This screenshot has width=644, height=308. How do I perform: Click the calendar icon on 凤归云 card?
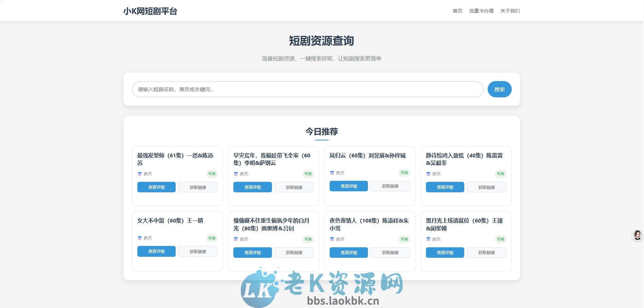pyautogui.click(x=332, y=173)
